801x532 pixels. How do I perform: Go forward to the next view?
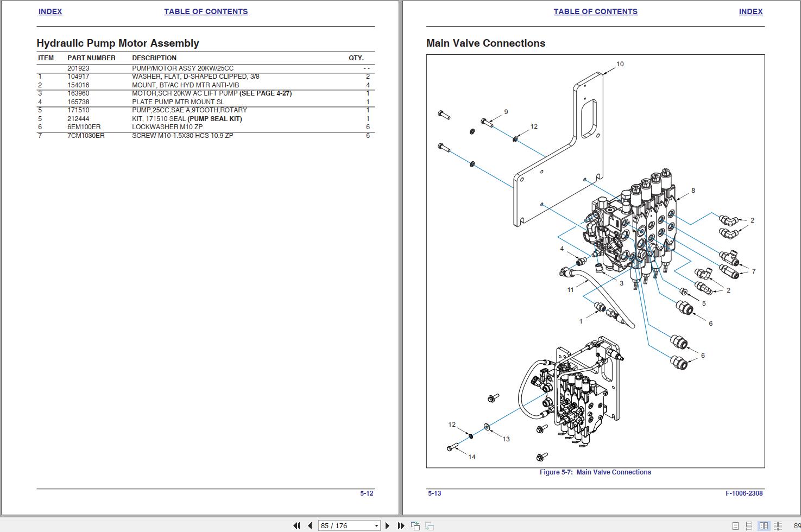[x=429, y=525]
